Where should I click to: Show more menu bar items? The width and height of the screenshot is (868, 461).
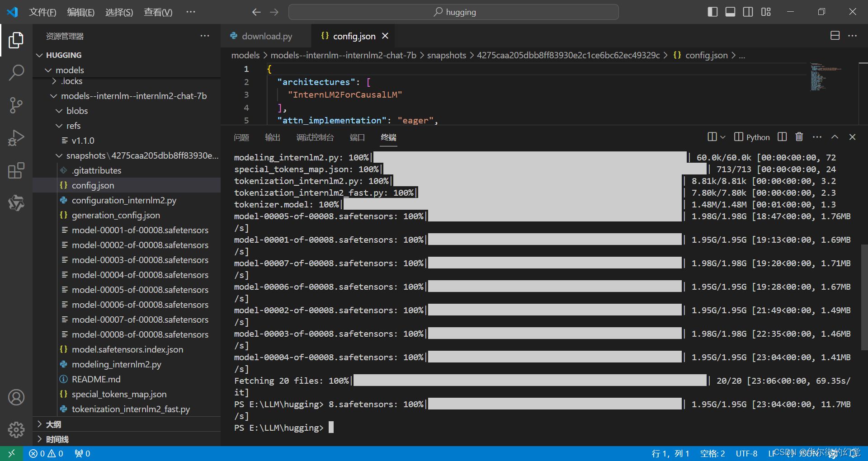[x=191, y=12]
